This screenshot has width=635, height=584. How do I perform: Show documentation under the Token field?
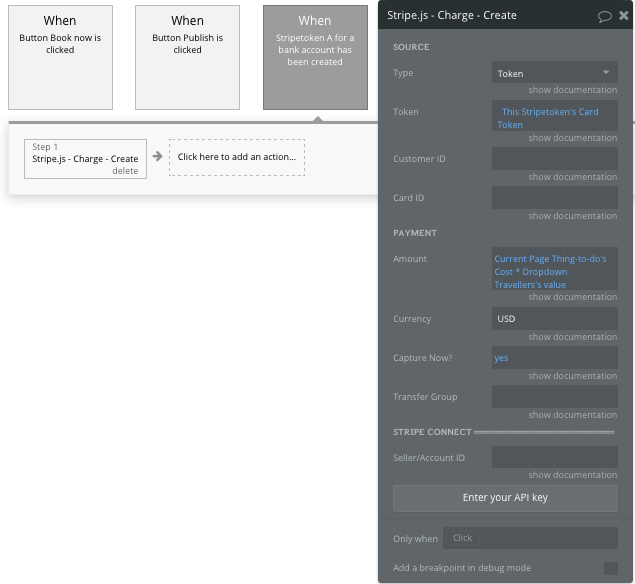pos(572,138)
